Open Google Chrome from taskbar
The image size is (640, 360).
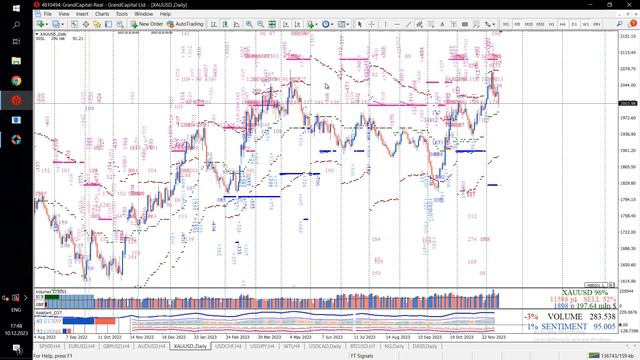tap(16, 80)
